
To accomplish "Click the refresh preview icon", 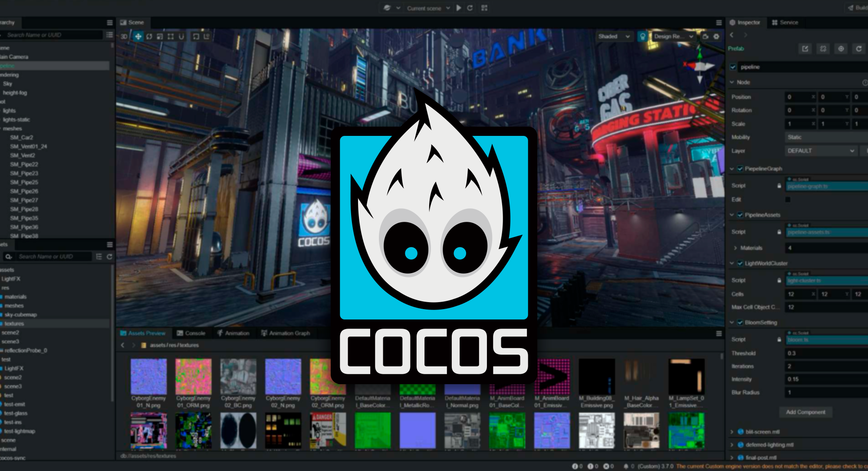I will pyautogui.click(x=470, y=8).
